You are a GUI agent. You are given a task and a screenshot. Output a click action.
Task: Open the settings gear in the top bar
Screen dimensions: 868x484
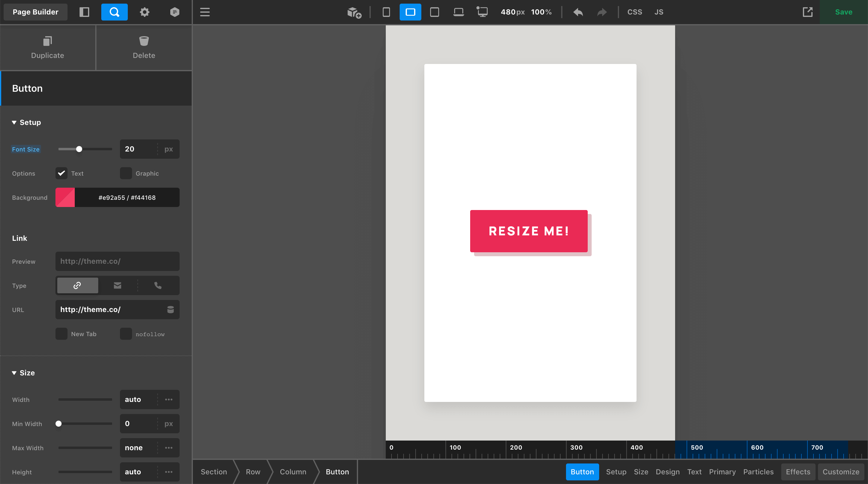pyautogui.click(x=144, y=12)
